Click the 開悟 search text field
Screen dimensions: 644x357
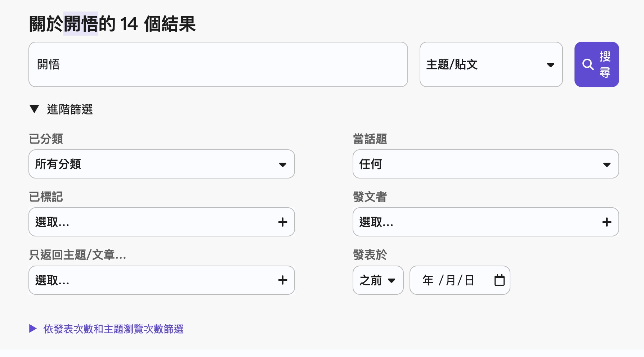(x=218, y=64)
